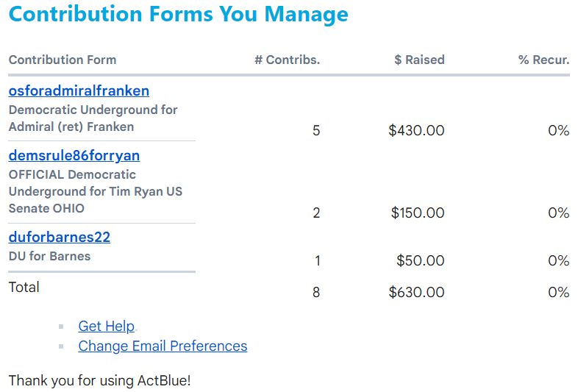This screenshot has height=392, width=578.
Task: Open the duforbarnes22 contribution form link
Action: point(60,238)
